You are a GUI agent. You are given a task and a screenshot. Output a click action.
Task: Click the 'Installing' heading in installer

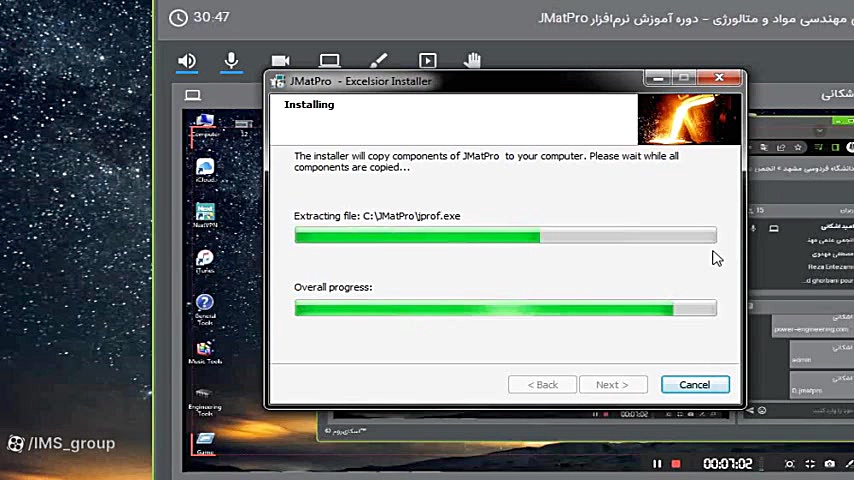(x=309, y=105)
